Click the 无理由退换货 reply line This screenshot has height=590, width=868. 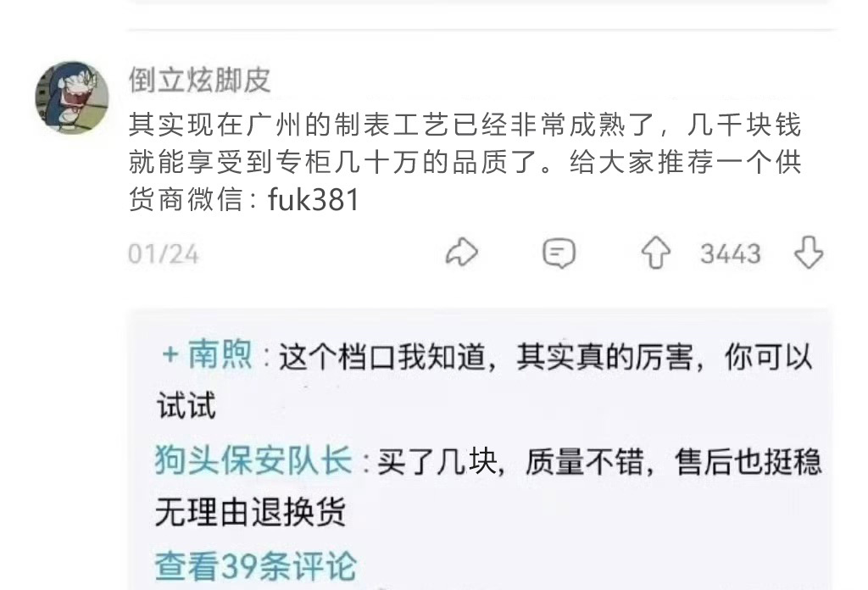pyautogui.click(x=250, y=512)
